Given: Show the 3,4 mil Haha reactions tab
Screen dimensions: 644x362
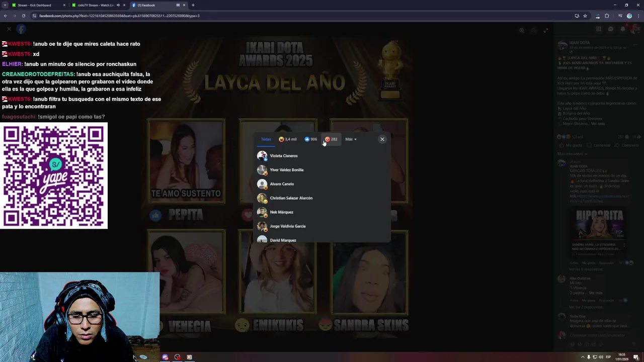Looking at the screenshot, I should tap(288, 139).
